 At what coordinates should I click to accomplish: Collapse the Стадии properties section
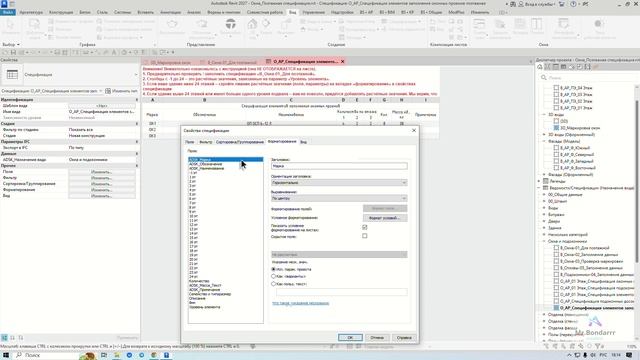pyautogui.click(x=137, y=123)
